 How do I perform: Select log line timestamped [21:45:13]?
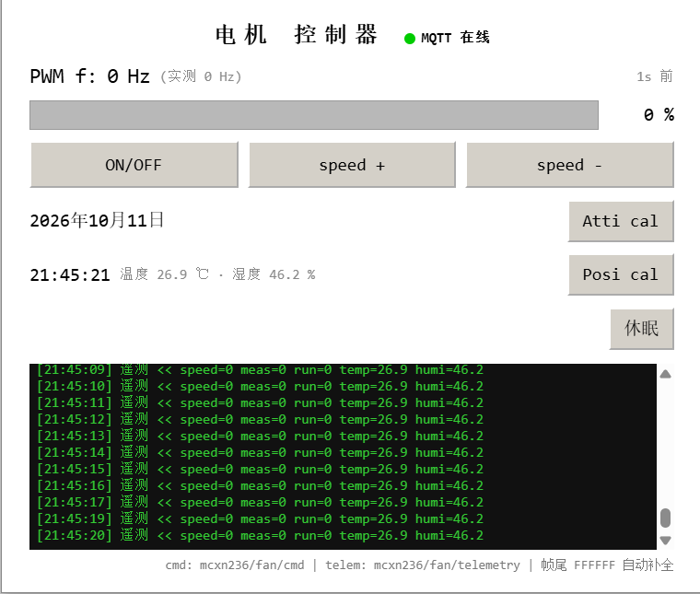(x=260, y=436)
